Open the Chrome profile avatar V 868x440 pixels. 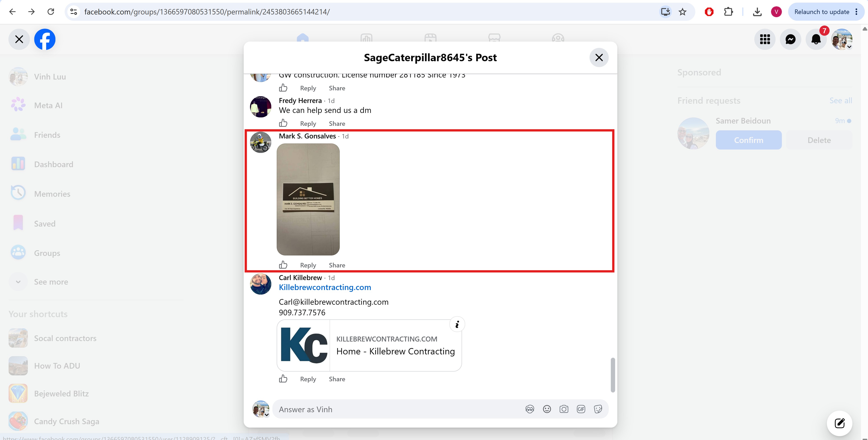coord(776,12)
